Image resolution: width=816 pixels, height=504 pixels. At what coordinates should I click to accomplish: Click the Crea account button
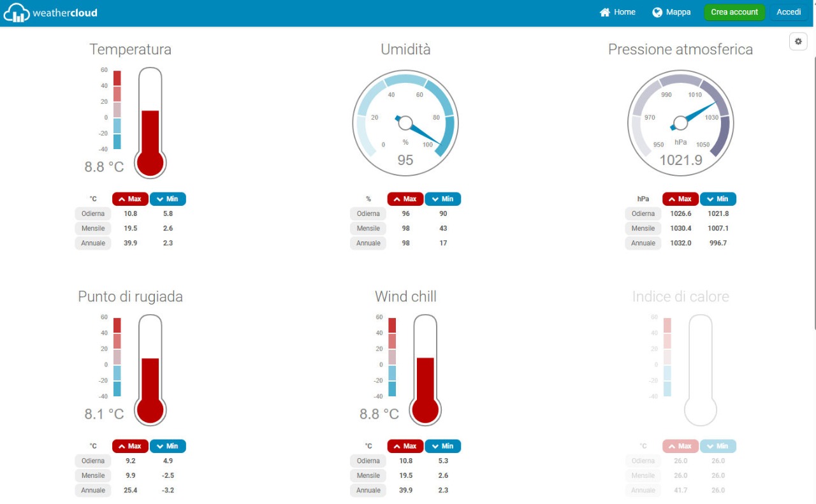(x=734, y=12)
